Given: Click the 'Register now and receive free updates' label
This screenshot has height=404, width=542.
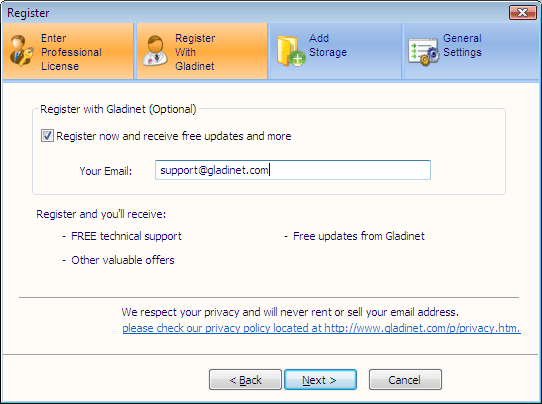Looking at the screenshot, I should tap(174, 136).
